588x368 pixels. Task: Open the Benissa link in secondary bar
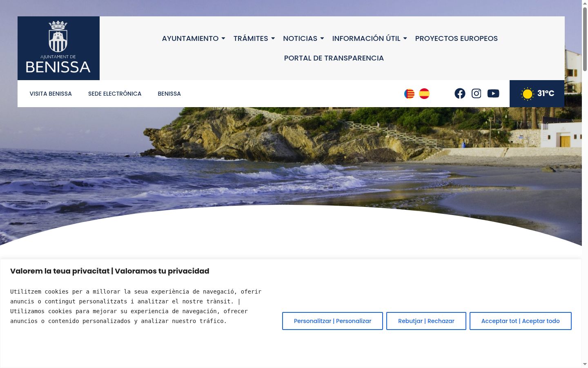point(169,94)
